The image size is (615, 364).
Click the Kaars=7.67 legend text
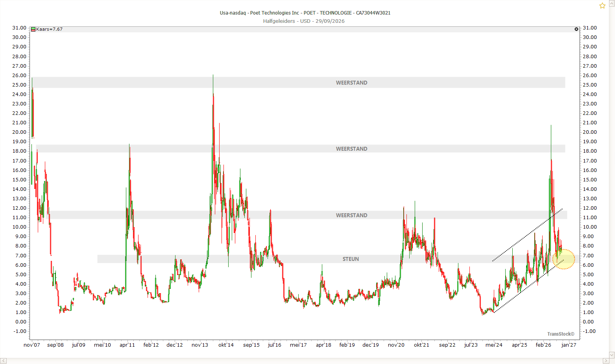(49, 29)
